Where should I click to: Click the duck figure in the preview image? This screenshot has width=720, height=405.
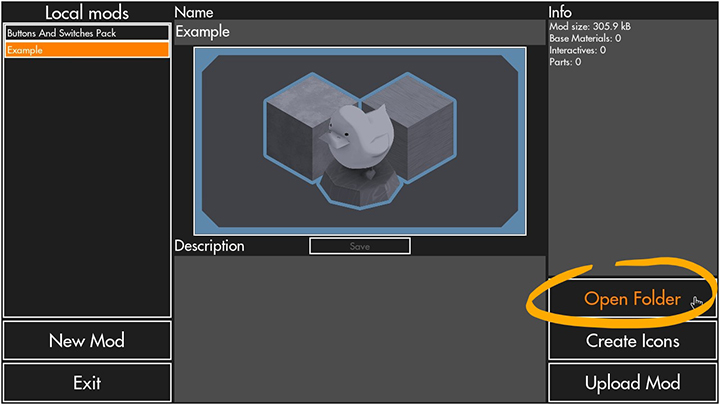pos(358,138)
